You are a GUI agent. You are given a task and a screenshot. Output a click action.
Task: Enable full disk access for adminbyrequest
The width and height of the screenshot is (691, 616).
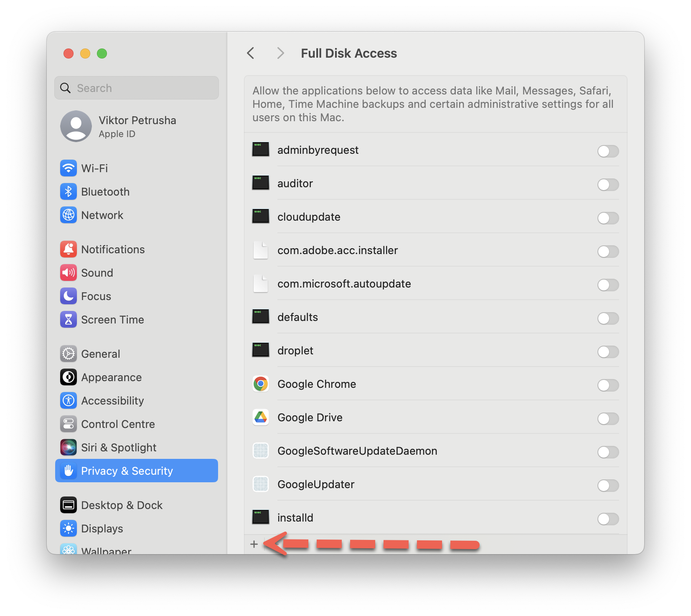608,151
